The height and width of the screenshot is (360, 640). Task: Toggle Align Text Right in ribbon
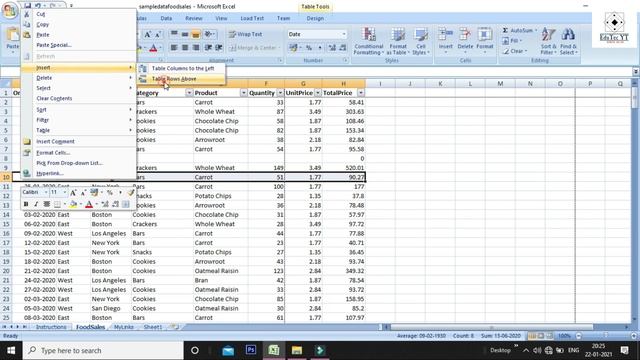196,48
